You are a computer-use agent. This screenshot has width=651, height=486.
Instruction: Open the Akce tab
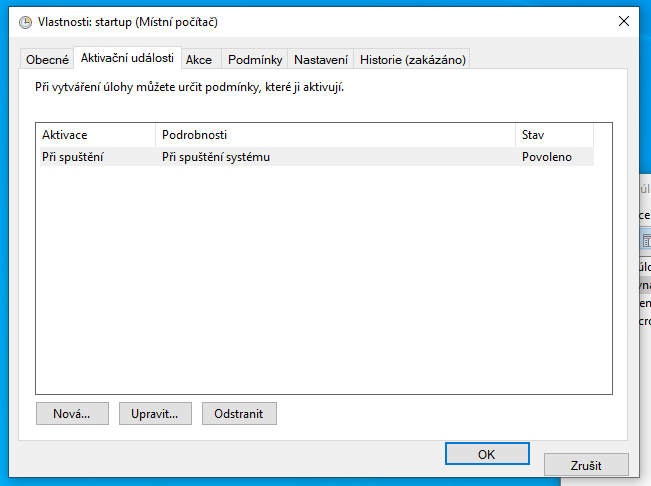199,60
